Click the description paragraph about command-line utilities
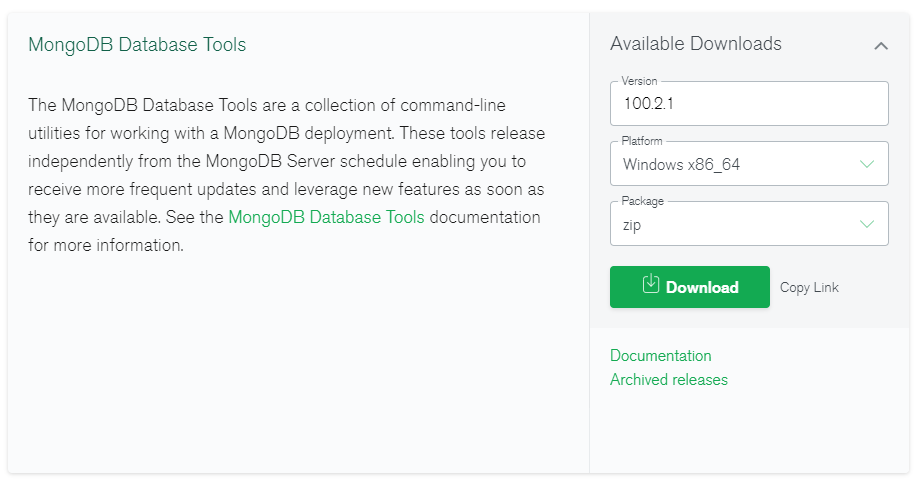The width and height of the screenshot is (917, 482). [287, 175]
